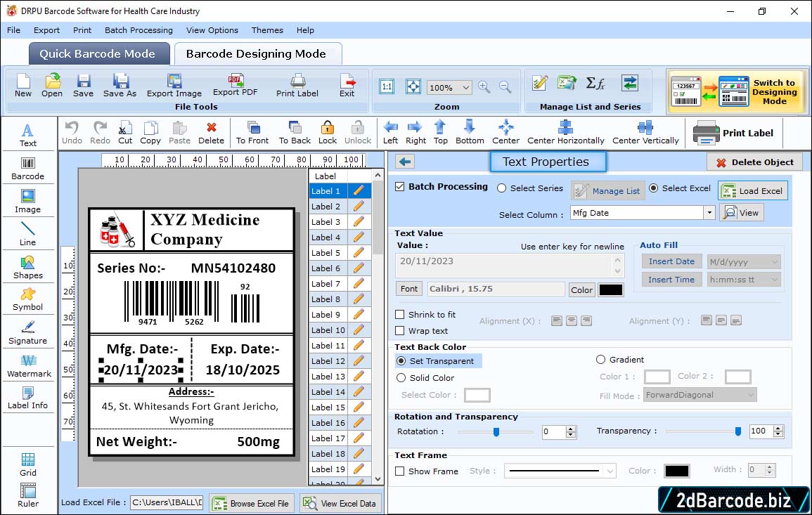Click the Load Excel button
This screenshot has width=812, height=515.
coord(753,191)
